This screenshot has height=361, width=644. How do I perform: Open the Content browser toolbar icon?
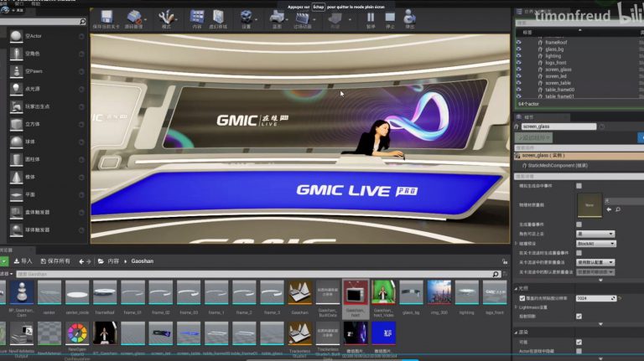(197, 17)
